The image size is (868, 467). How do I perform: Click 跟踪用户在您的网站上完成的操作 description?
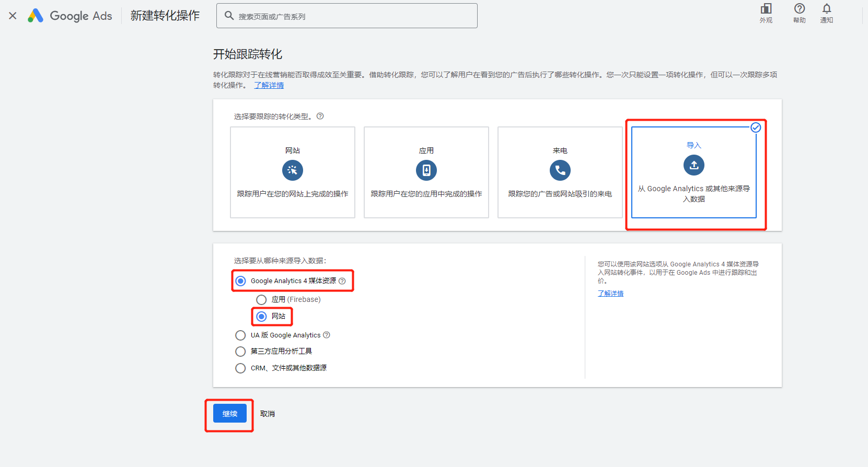(x=293, y=194)
